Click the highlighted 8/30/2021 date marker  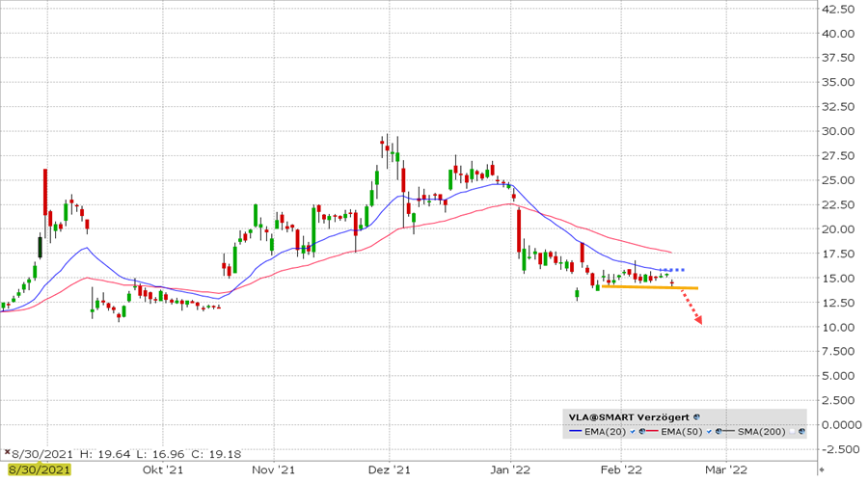coord(40,469)
